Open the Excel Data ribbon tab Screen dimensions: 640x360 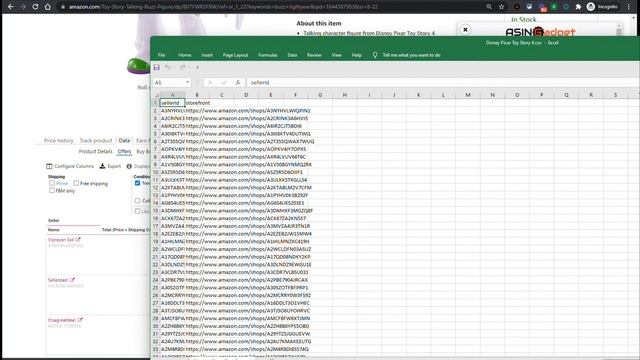tap(292, 55)
